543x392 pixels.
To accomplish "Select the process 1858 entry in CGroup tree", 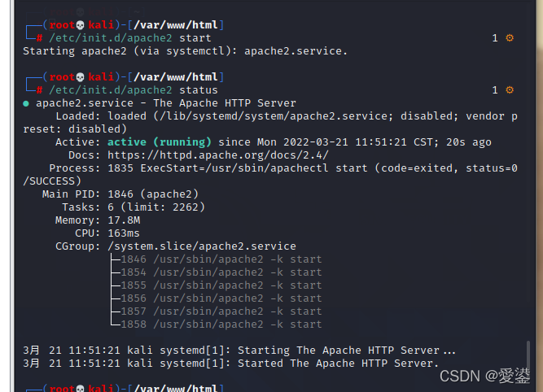I will pos(221,324).
